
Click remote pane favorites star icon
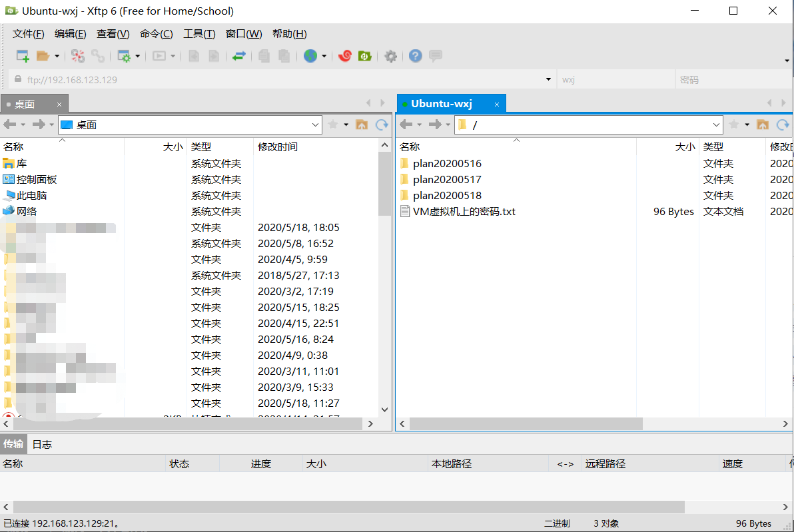(x=734, y=125)
